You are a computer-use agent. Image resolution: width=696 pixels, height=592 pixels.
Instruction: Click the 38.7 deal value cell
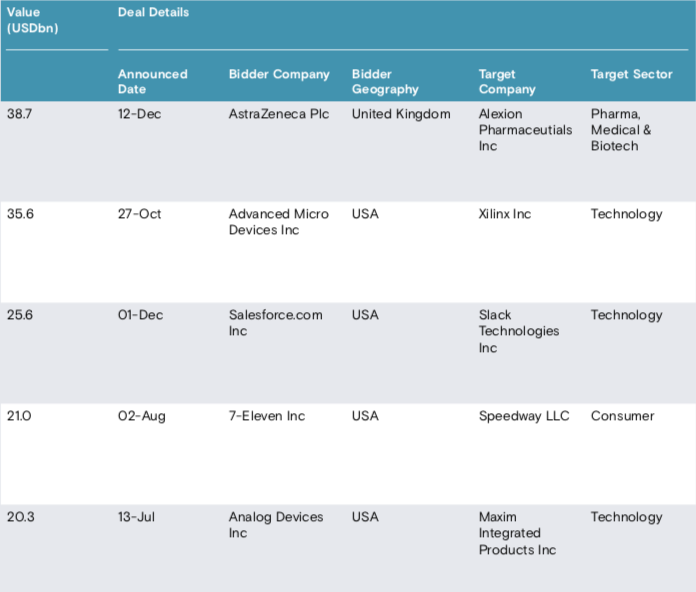pyautogui.click(x=20, y=114)
